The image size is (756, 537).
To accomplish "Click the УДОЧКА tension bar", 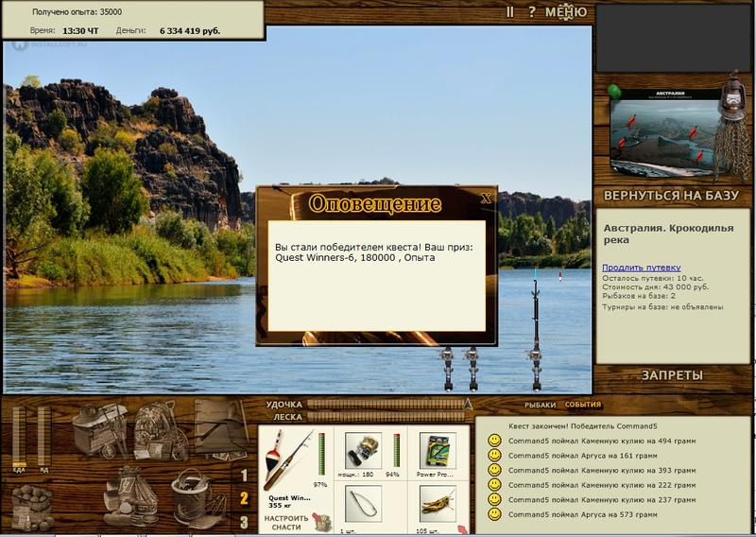I will pyautogui.click(x=386, y=405).
